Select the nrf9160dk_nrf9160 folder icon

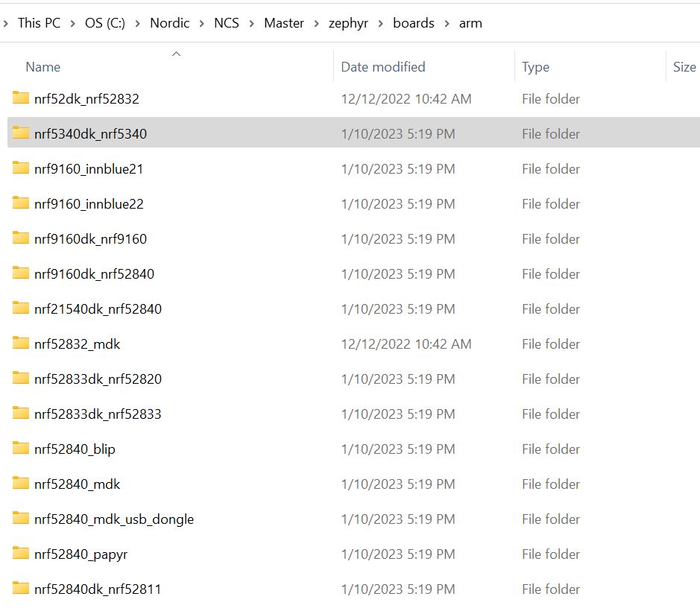(21, 238)
